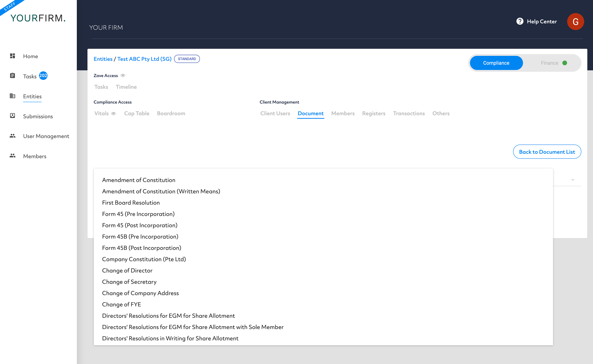Open the Client Users tab
This screenshot has height=364, width=593.
(275, 113)
